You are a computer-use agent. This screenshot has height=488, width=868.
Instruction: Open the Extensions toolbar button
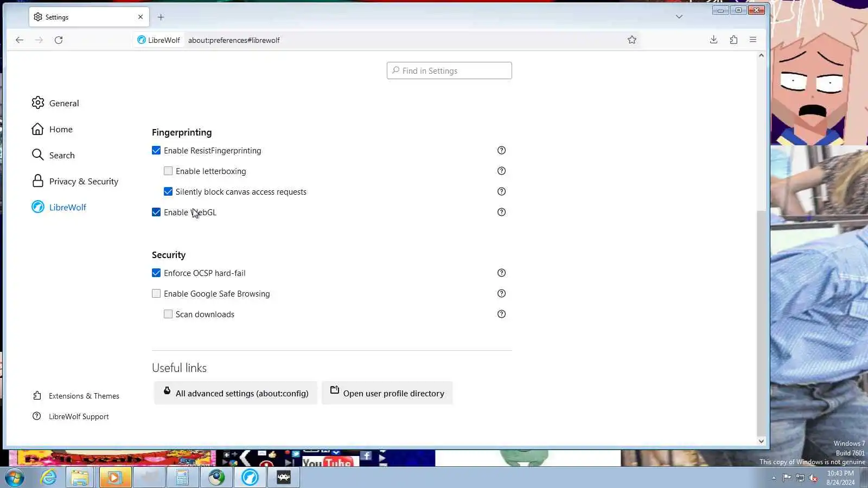click(x=733, y=40)
